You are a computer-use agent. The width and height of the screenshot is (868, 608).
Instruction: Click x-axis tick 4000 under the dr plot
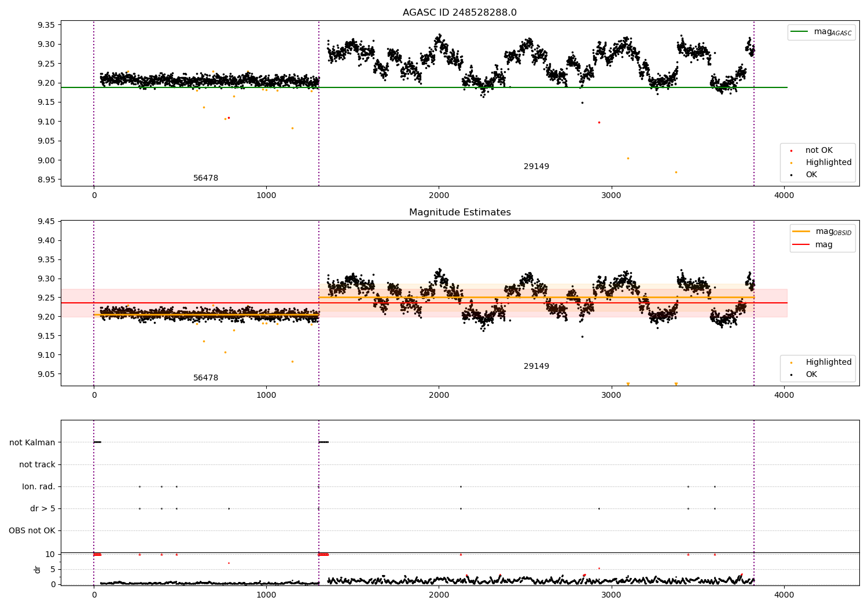(784, 595)
